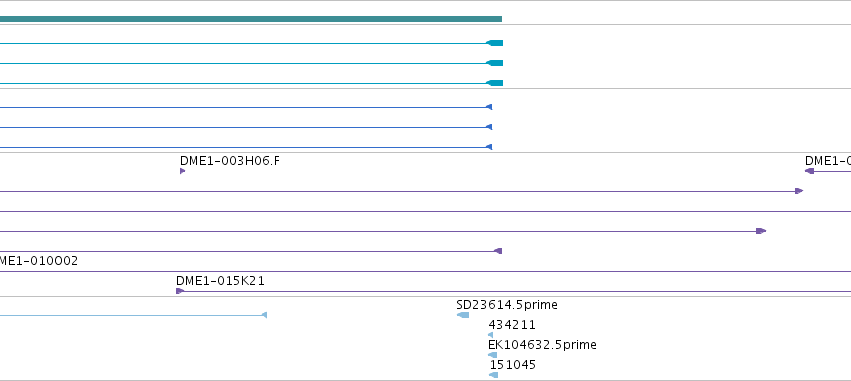Select the EK104632.5prime block glyph
The width and height of the screenshot is (851, 381).
(x=492, y=355)
